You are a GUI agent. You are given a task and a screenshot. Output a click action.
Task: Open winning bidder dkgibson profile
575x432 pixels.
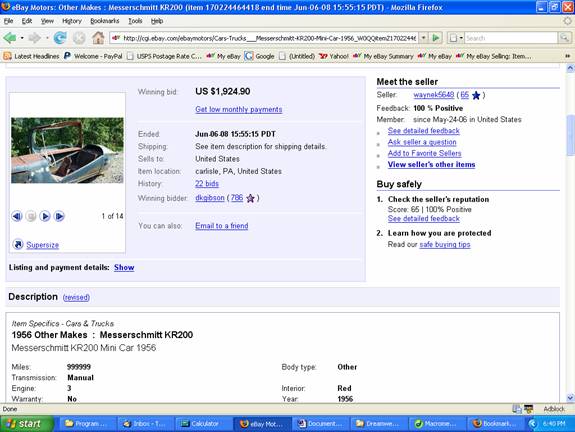click(x=210, y=198)
